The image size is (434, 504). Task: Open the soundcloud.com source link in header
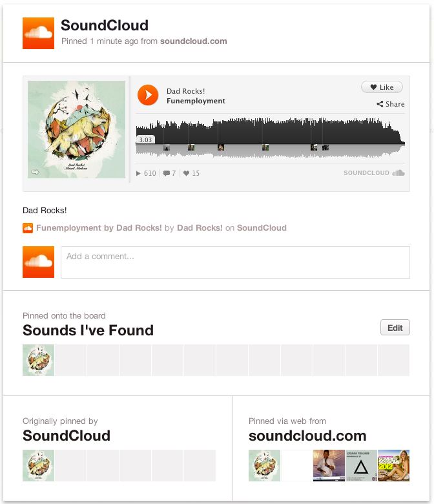[x=193, y=41]
